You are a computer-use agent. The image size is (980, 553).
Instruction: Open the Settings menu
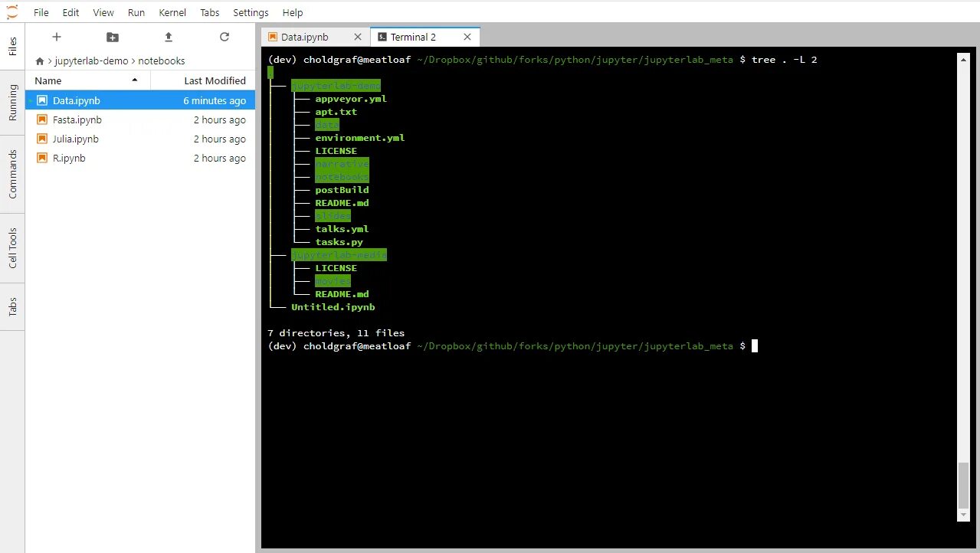click(x=251, y=12)
